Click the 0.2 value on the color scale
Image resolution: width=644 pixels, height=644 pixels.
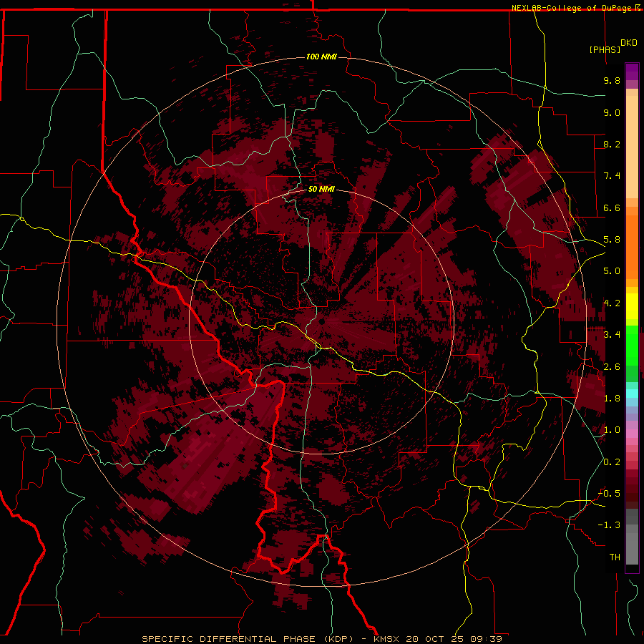click(612, 462)
